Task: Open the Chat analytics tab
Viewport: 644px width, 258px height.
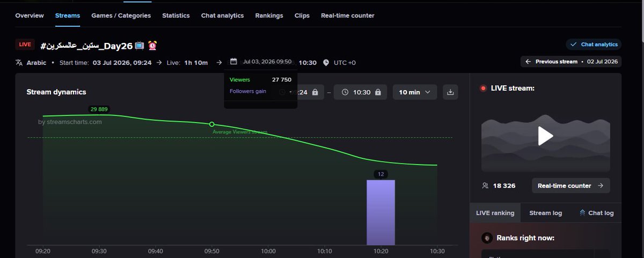Action: [222, 16]
